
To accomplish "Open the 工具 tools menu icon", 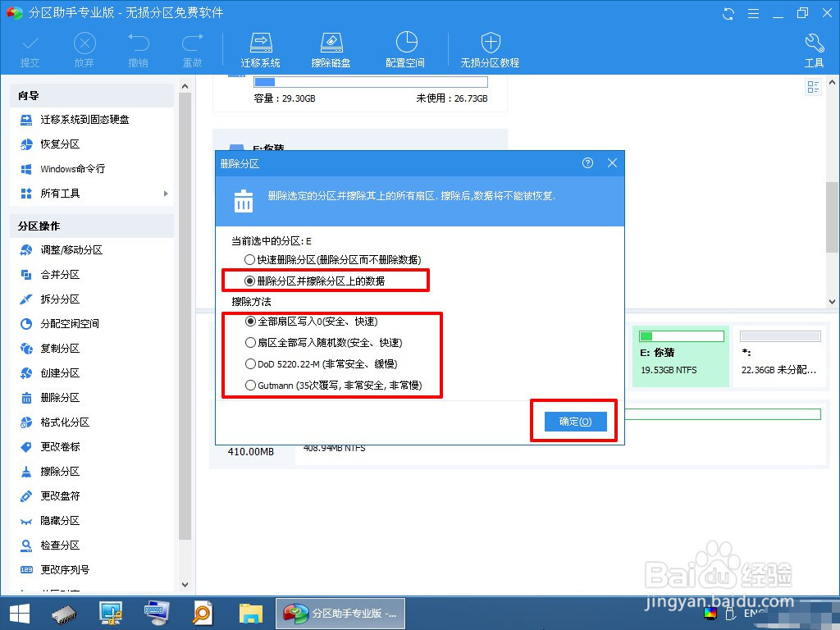I will tap(814, 51).
